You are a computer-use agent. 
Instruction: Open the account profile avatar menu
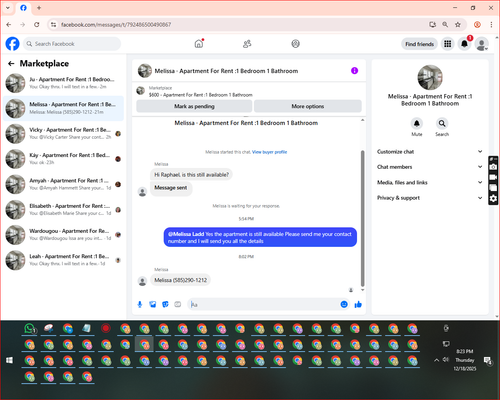[482, 44]
